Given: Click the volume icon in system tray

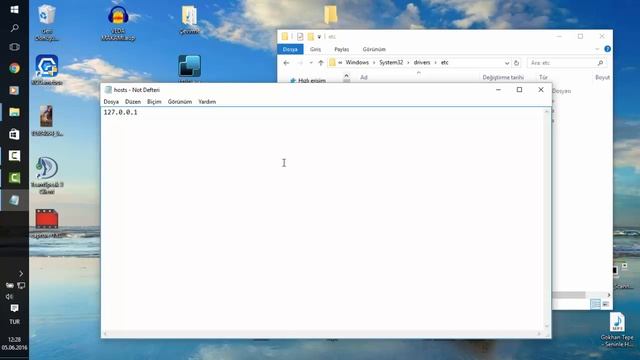Looking at the screenshot, I should tap(9, 297).
